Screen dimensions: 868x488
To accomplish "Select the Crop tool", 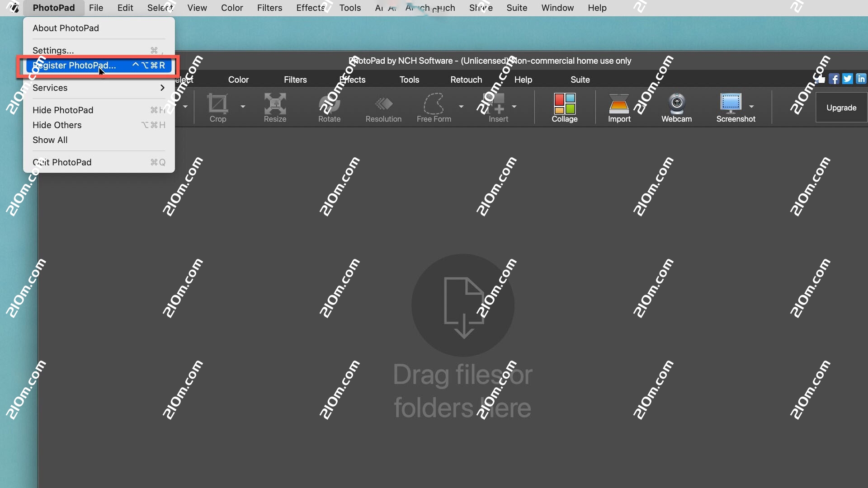I will tap(218, 108).
